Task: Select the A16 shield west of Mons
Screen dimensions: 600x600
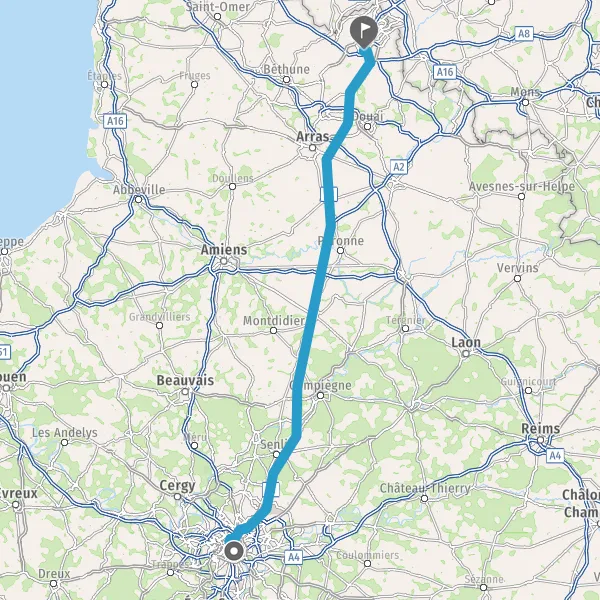Action: (445, 72)
